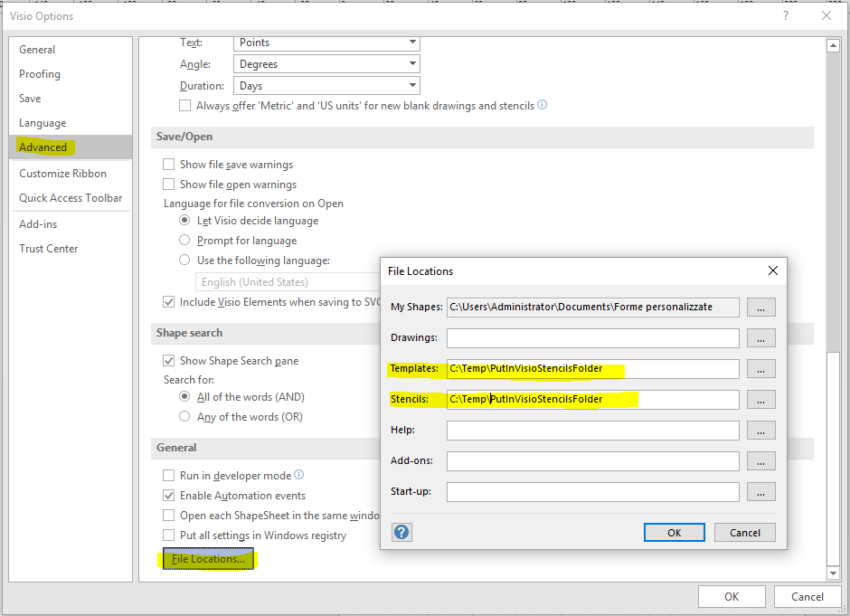The image size is (850, 616).
Task: Select Let Visio decide language
Action: tap(184, 220)
